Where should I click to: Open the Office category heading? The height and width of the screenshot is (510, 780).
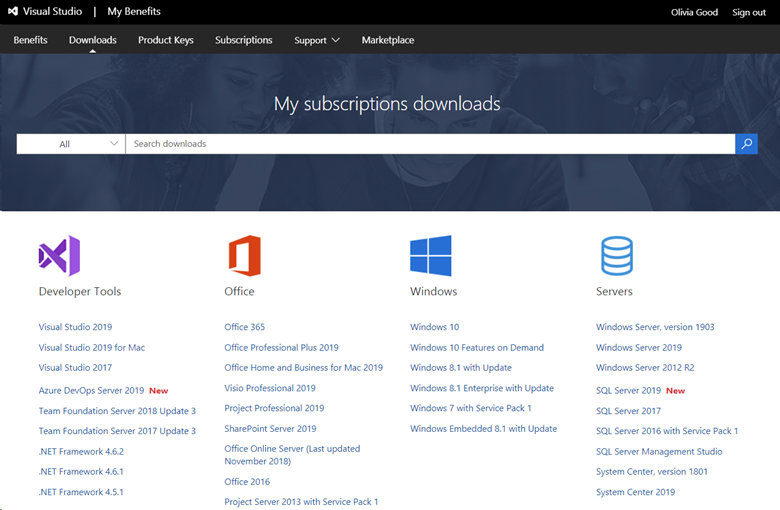pos(239,291)
